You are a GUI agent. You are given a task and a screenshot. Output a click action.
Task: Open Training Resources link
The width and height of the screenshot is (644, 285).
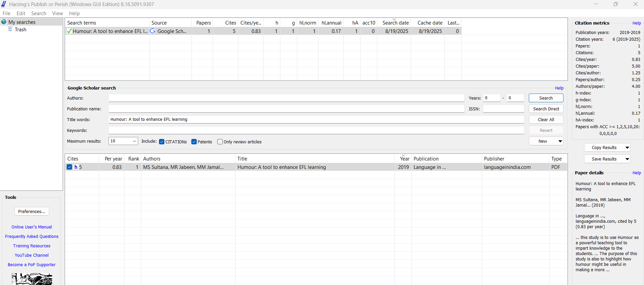pyautogui.click(x=32, y=246)
